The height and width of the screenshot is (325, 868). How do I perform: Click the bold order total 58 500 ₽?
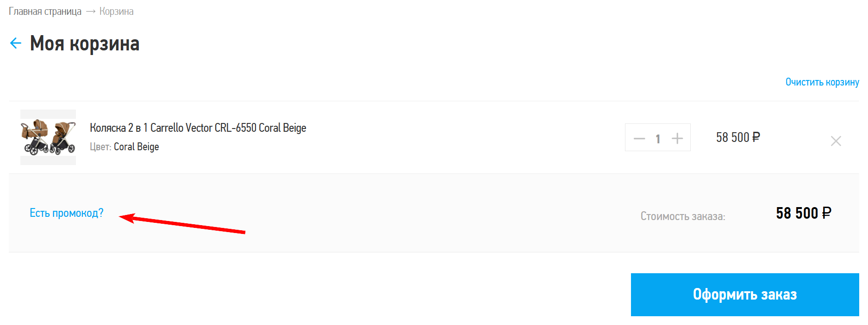point(803,213)
